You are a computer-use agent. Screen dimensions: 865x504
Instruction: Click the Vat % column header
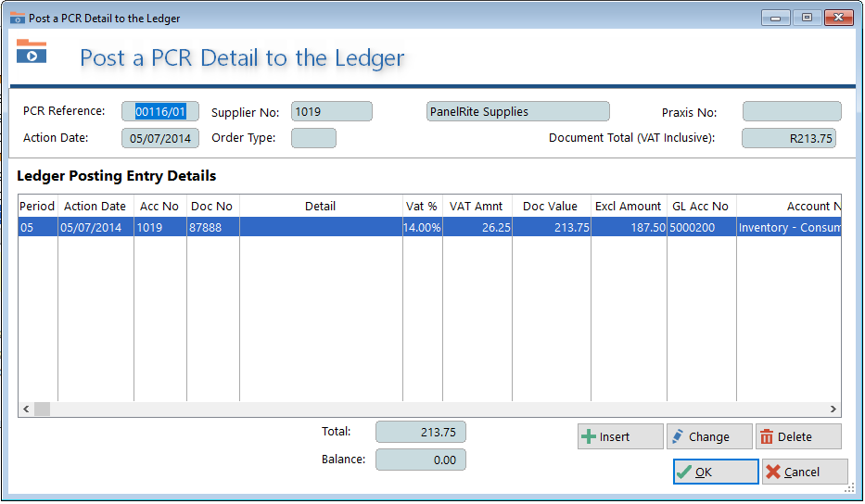pyautogui.click(x=422, y=207)
